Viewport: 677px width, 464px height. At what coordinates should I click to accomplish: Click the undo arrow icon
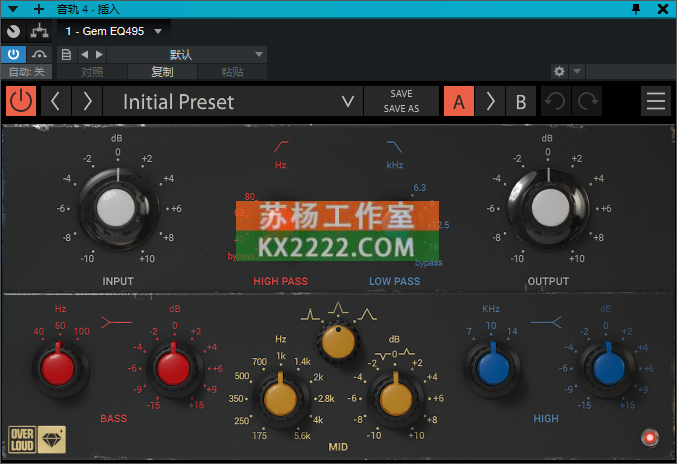tap(555, 101)
